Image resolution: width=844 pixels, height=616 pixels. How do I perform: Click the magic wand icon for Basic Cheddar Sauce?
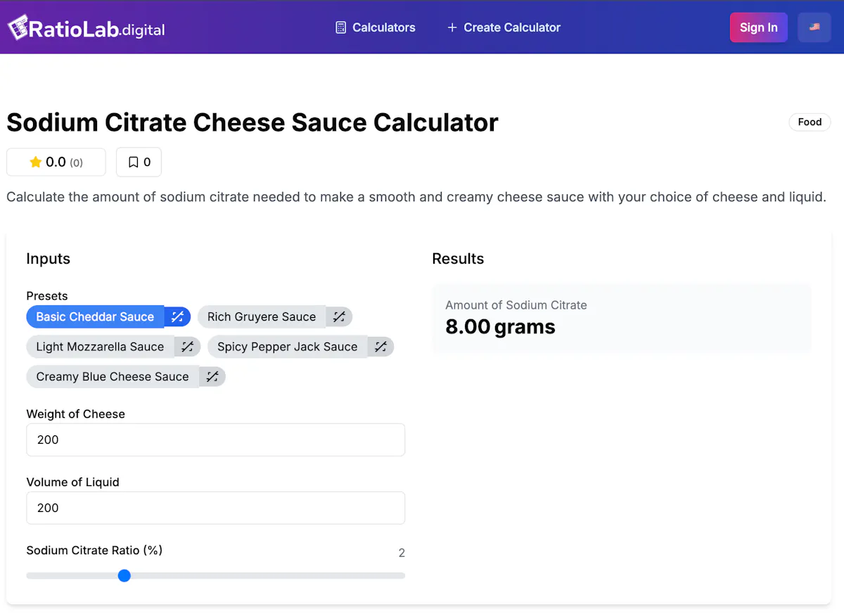pyautogui.click(x=177, y=316)
